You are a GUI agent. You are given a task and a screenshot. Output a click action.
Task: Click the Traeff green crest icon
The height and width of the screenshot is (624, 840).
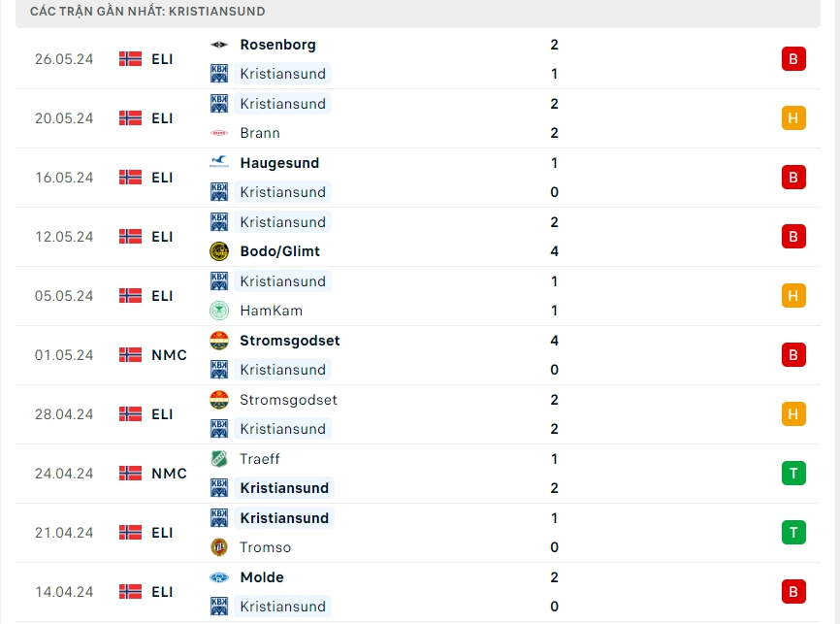(219, 459)
